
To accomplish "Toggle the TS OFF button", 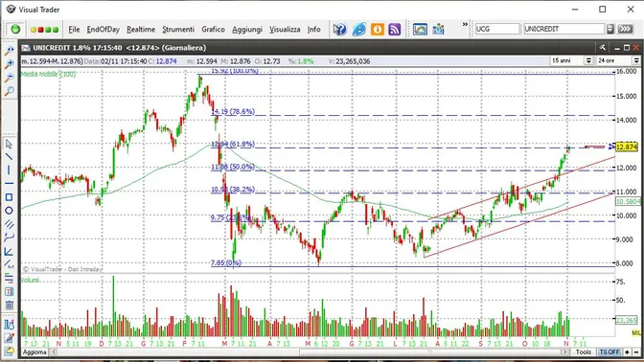I will click(x=609, y=352).
